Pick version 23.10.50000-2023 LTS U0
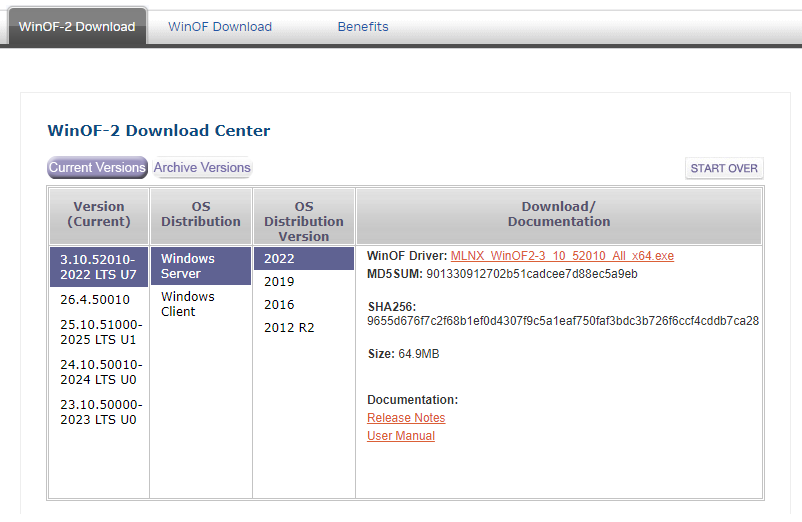802x522 pixels. 101,412
